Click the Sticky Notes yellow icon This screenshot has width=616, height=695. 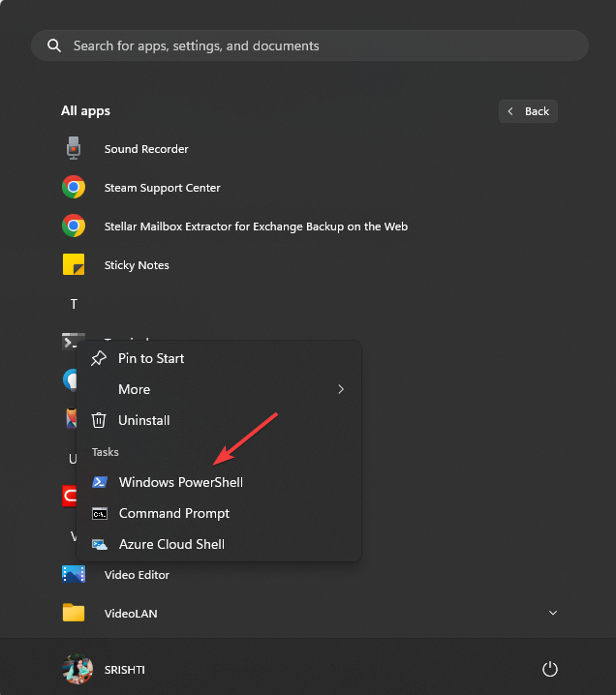(74, 264)
